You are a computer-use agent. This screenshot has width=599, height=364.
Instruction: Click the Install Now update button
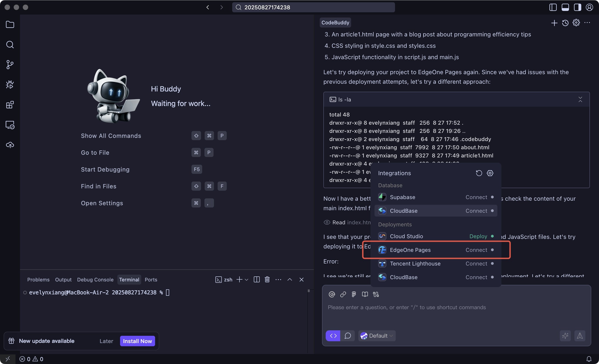coord(137,341)
